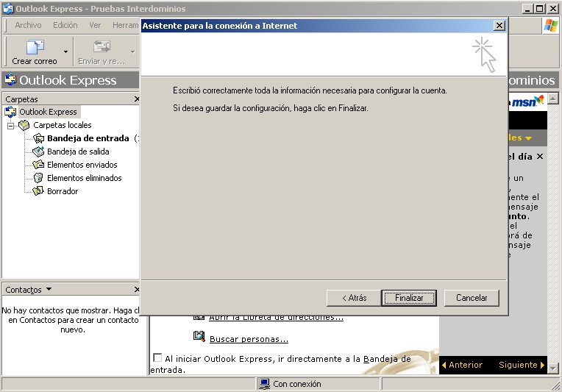The image size is (562, 392).
Task: Click Con conexión status bar text
Action: [297, 384]
